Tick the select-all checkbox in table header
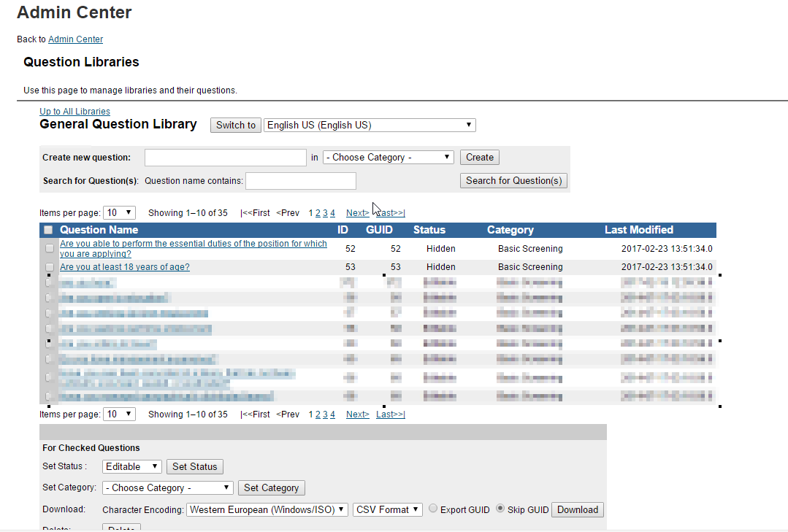This screenshot has height=532, width=788. coord(48,230)
